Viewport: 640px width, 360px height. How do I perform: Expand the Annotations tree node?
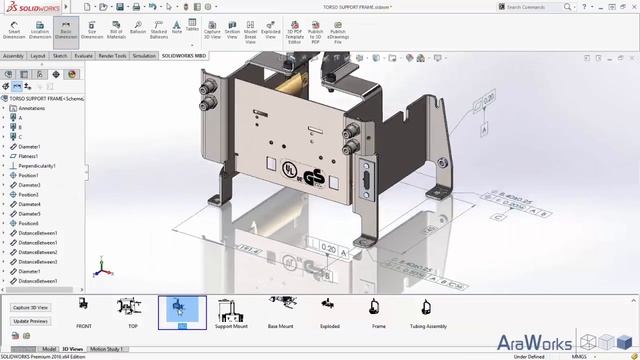click(4, 108)
